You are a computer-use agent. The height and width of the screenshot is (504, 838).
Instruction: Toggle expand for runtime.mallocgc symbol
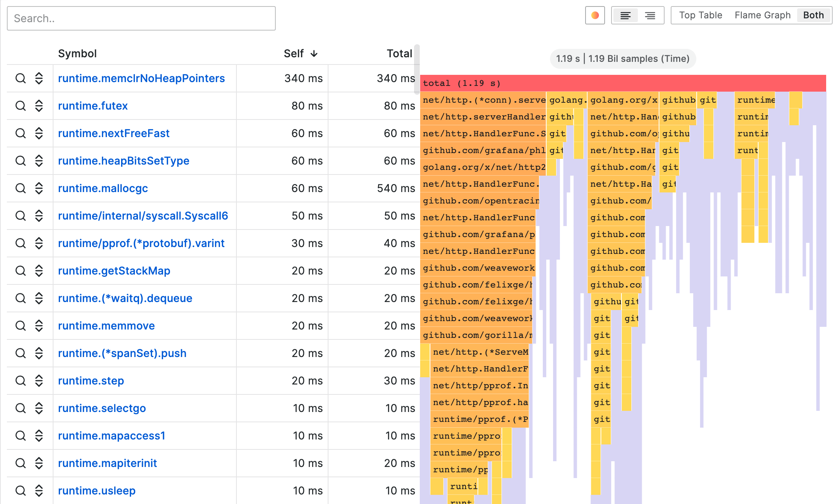tap(39, 188)
